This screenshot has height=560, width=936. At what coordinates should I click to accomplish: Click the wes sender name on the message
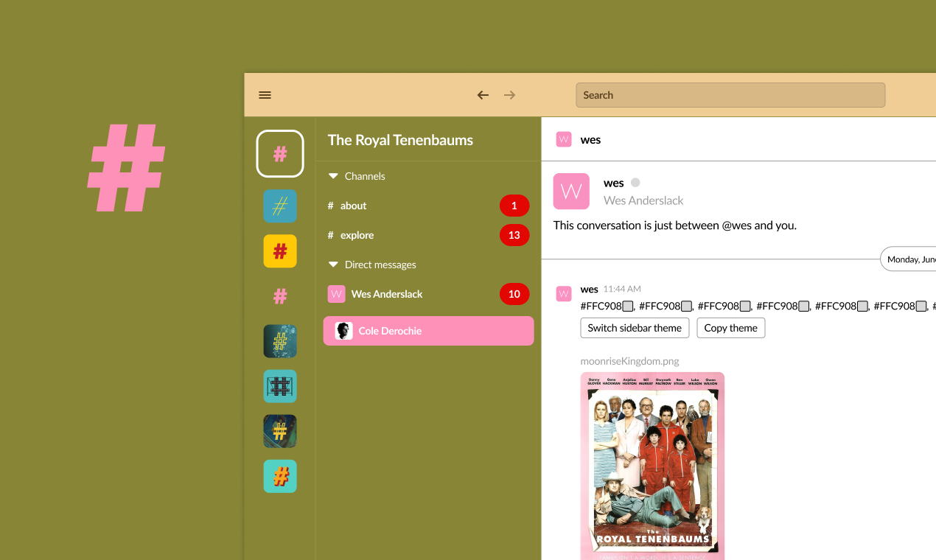[589, 289]
